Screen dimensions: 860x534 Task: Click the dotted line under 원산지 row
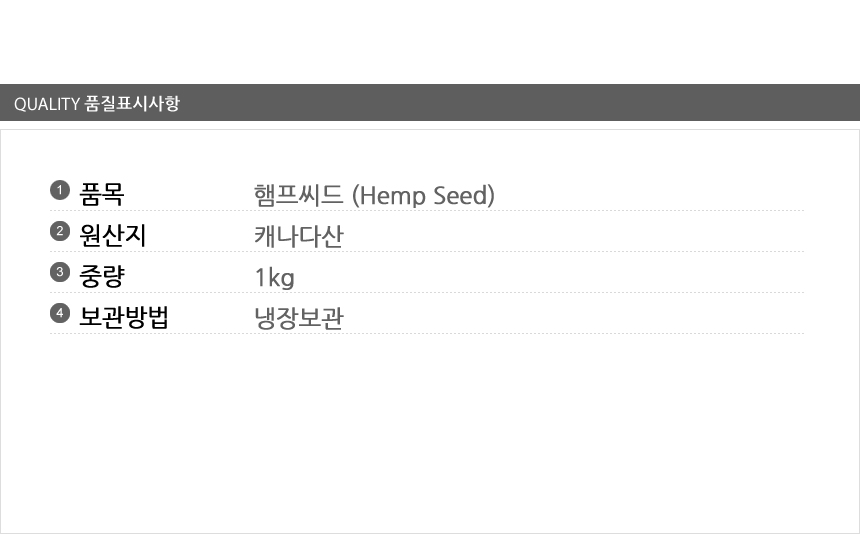click(x=427, y=252)
